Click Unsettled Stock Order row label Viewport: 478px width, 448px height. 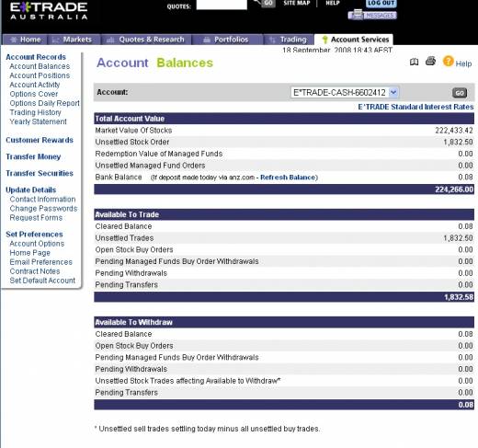click(x=132, y=142)
